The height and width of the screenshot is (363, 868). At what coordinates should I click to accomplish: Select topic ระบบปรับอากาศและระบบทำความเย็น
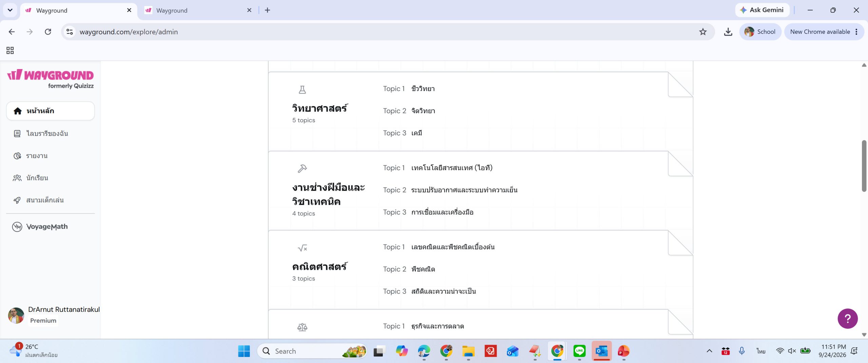(x=464, y=190)
